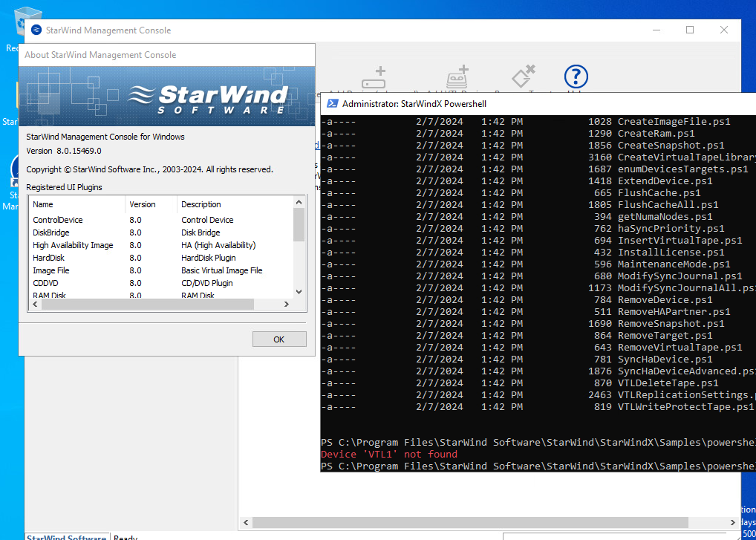The height and width of the screenshot is (540, 756).
Task: Click the console pane horizontal scrollbar thumb
Action: tap(470, 522)
